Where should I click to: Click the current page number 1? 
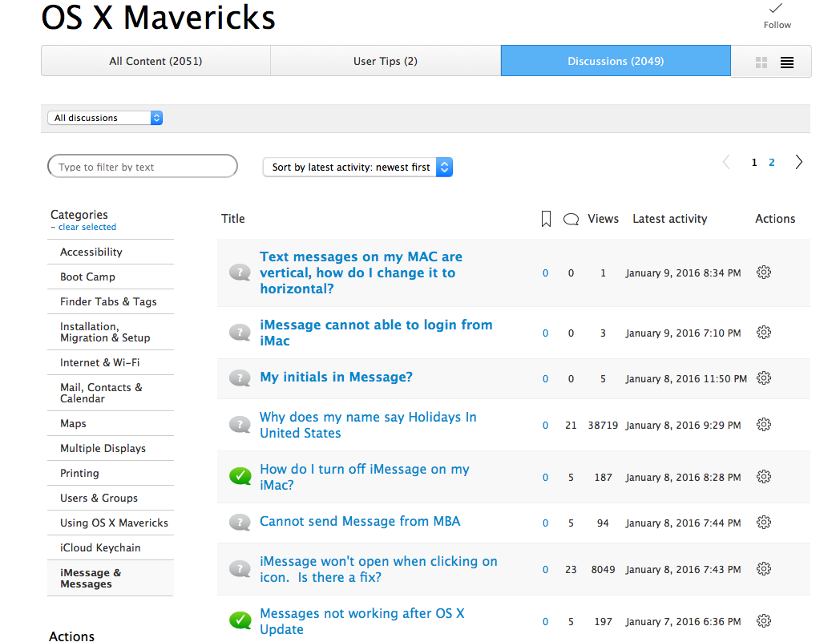coord(754,163)
